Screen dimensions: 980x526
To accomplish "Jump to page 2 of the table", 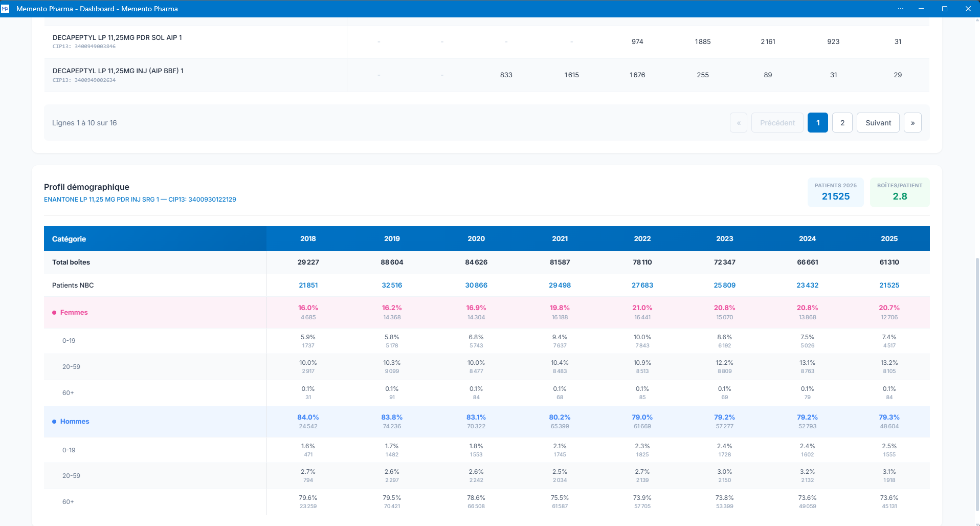I will point(842,123).
